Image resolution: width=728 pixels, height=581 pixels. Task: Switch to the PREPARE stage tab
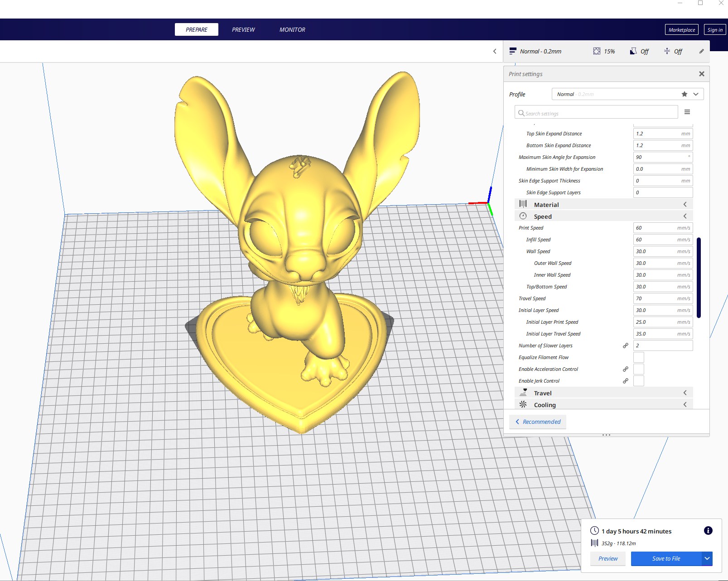pos(197,29)
